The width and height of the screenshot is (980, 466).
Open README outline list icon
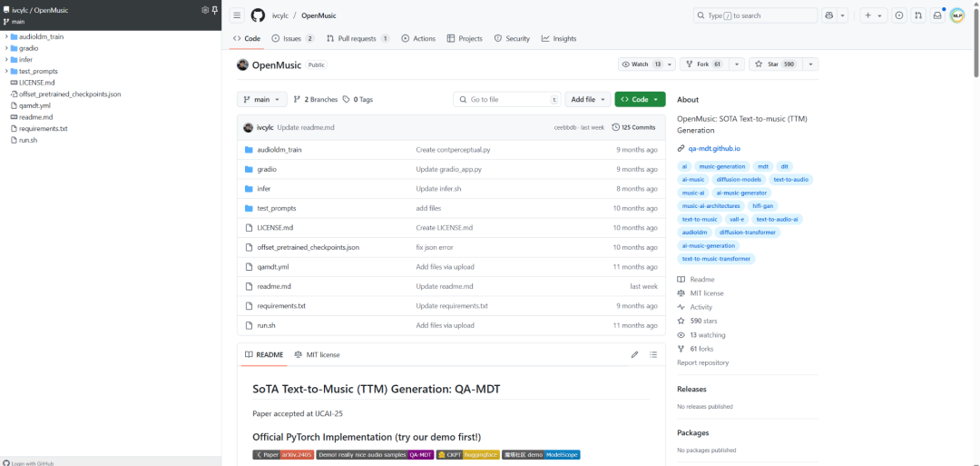tap(653, 354)
